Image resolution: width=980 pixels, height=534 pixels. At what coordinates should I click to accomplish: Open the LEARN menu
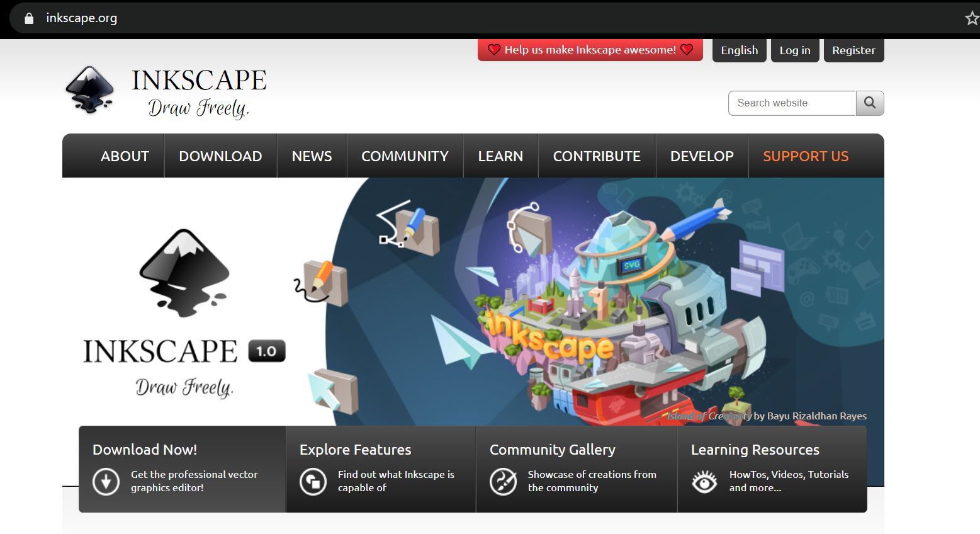click(x=500, y=156)
